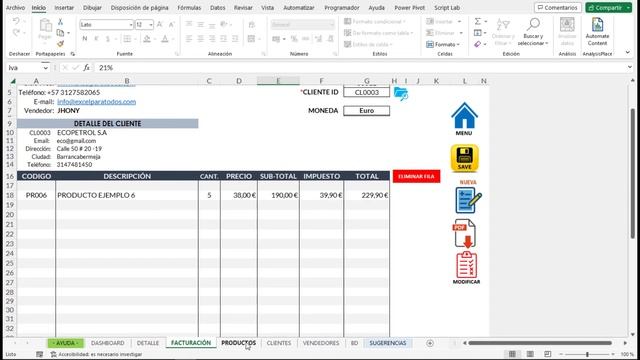The image size is (640, 360).
Task: Open the SUGERENCIAS sheet tab
Action: click(x=388, y=343)
